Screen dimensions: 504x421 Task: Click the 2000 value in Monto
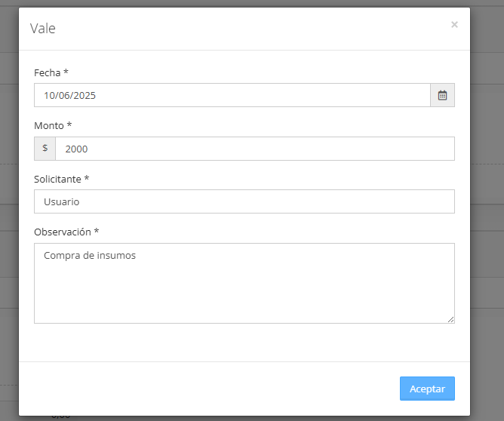point(76,149)
